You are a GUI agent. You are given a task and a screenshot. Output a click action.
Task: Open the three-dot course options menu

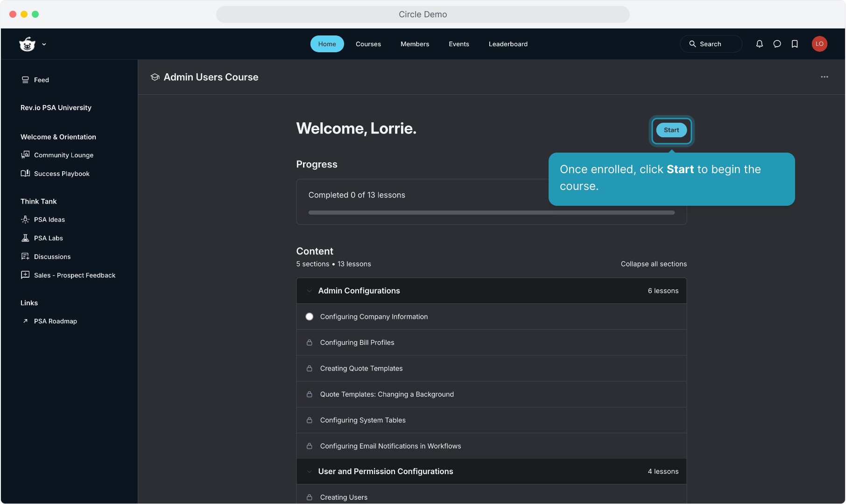(825, 77)
